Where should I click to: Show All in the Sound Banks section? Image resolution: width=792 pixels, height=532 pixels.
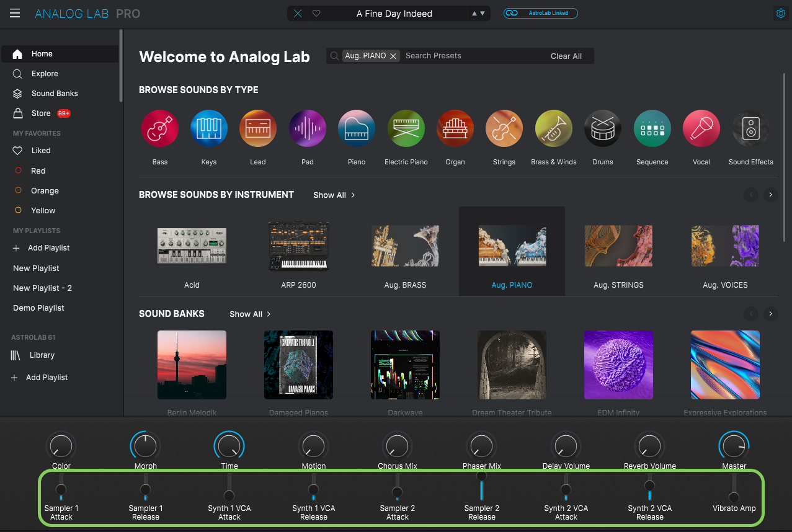pos(251,314)
